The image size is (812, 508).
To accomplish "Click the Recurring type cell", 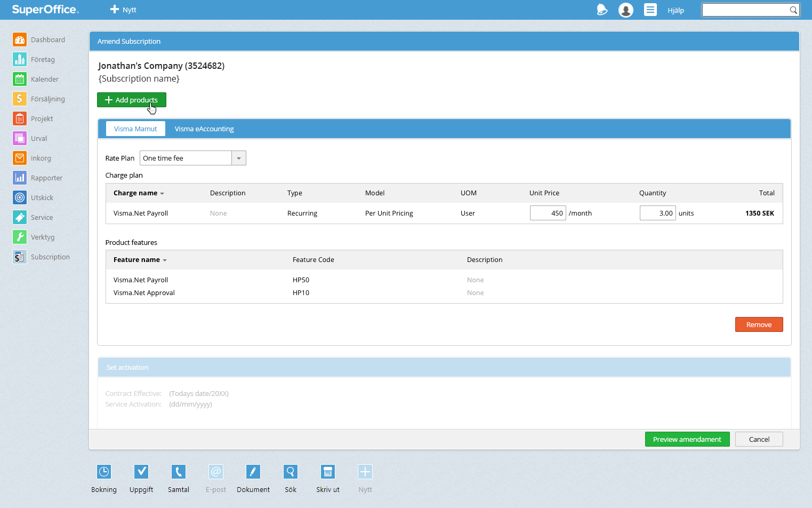I will pos(302,213).
